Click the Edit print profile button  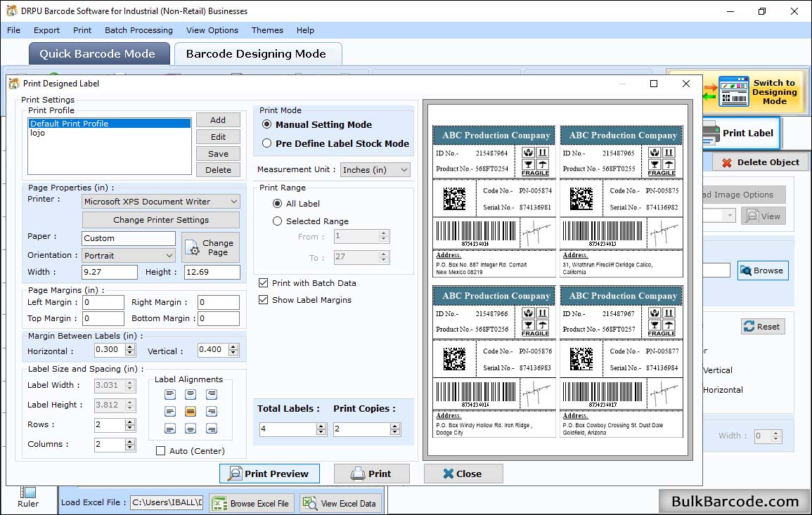(x=218, y=136)
